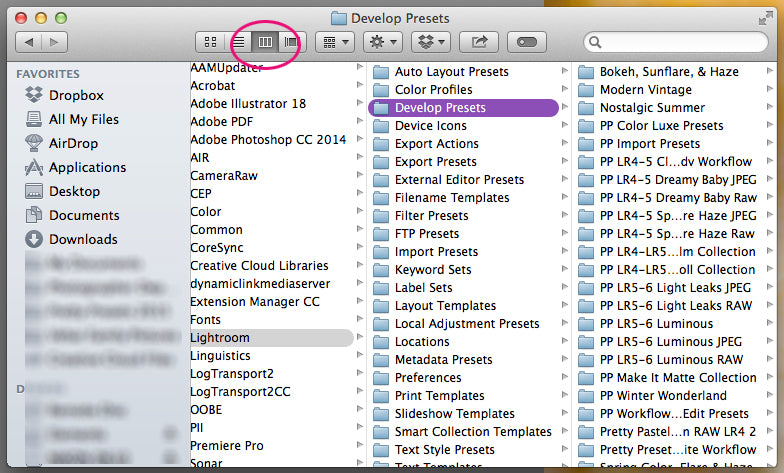The width and height of the screenshot is (784, 473).
Task: Switch to icon view mode
Action: [x=210, y=42]
